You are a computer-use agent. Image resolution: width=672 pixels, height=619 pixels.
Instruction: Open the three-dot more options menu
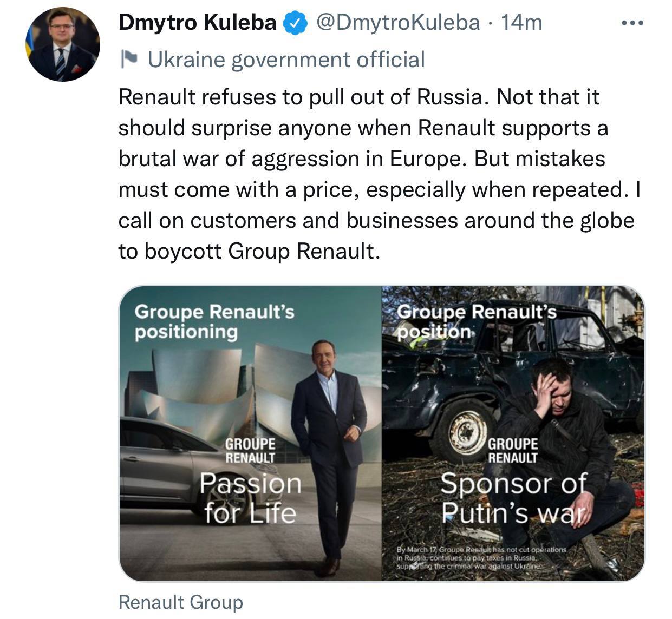tap(632, 23)
